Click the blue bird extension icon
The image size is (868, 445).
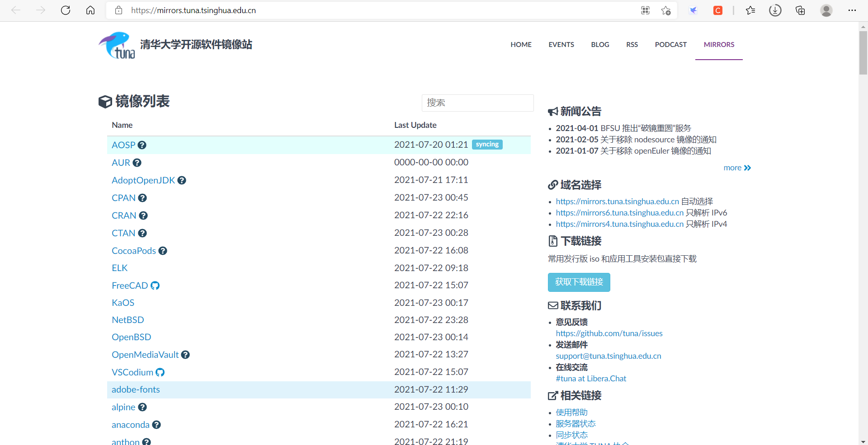click(x=693, y=10)
